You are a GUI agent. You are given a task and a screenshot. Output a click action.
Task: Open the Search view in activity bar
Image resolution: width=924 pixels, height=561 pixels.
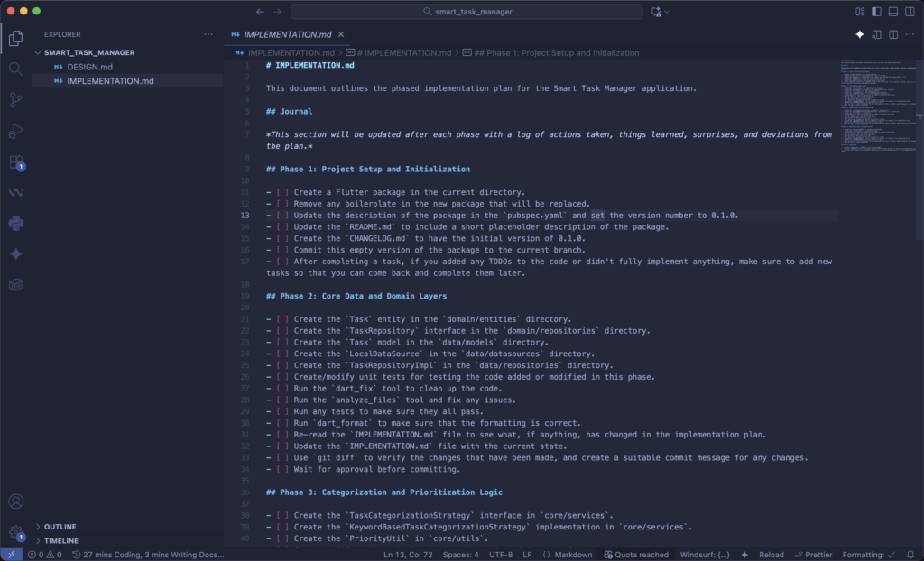coord(15,69)
